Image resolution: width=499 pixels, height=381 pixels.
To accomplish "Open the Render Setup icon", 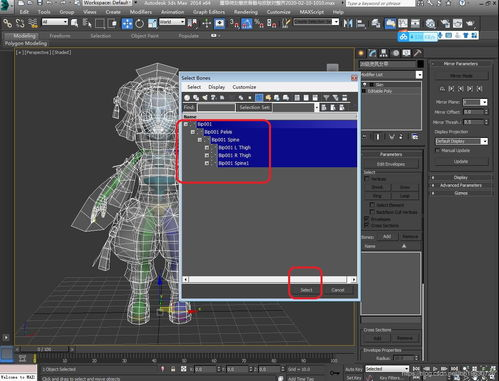I will (445, 23).
